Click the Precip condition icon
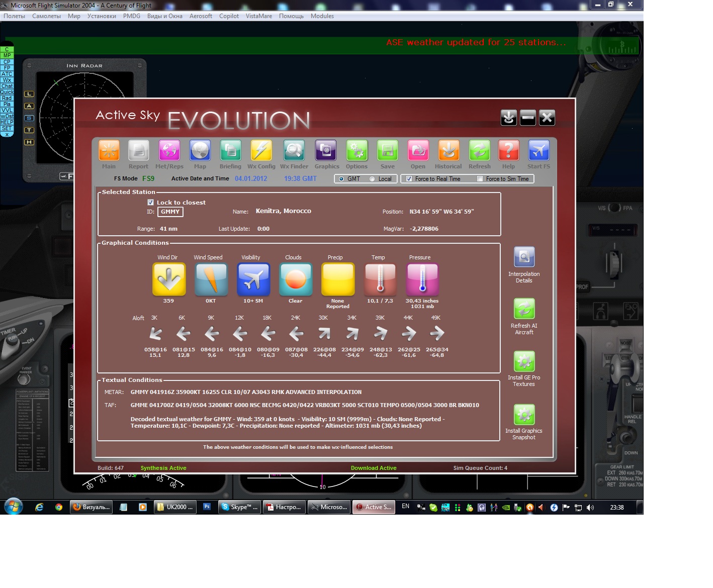 (338, 279)
